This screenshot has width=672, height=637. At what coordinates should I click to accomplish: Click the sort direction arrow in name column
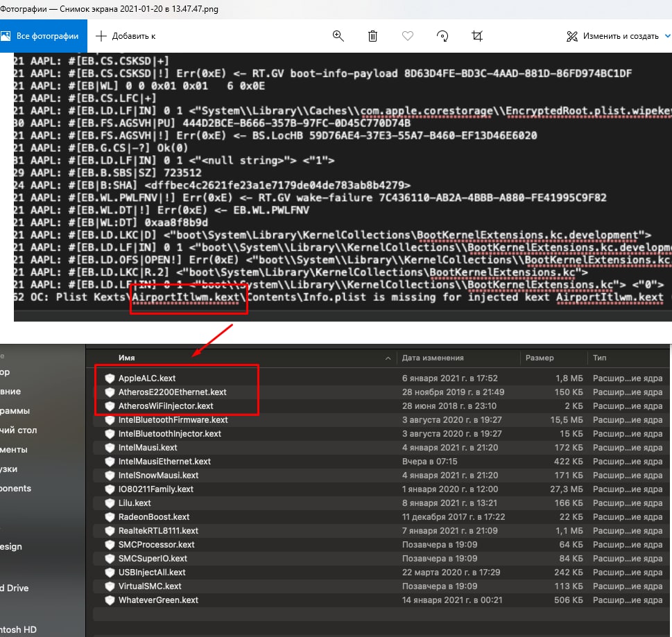[388, 358]
